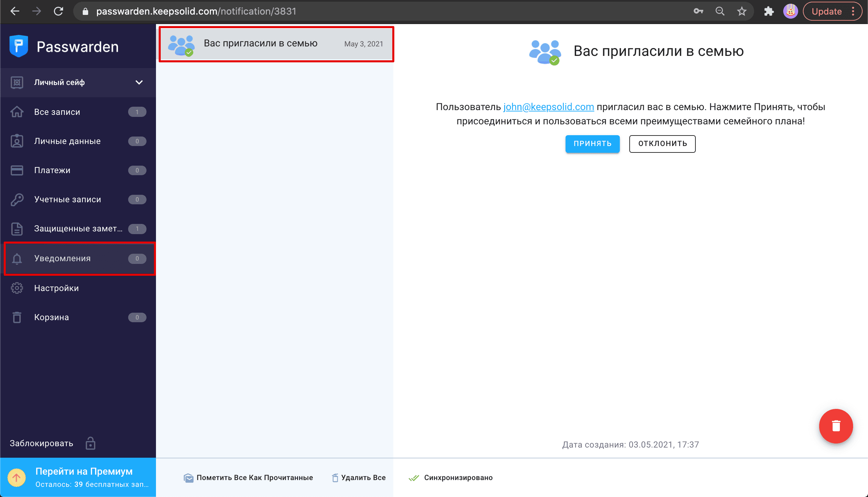The height and width of the screenshot is (497, 868).
Task: Click the Удалить Все trash icon
Action: 335,478
